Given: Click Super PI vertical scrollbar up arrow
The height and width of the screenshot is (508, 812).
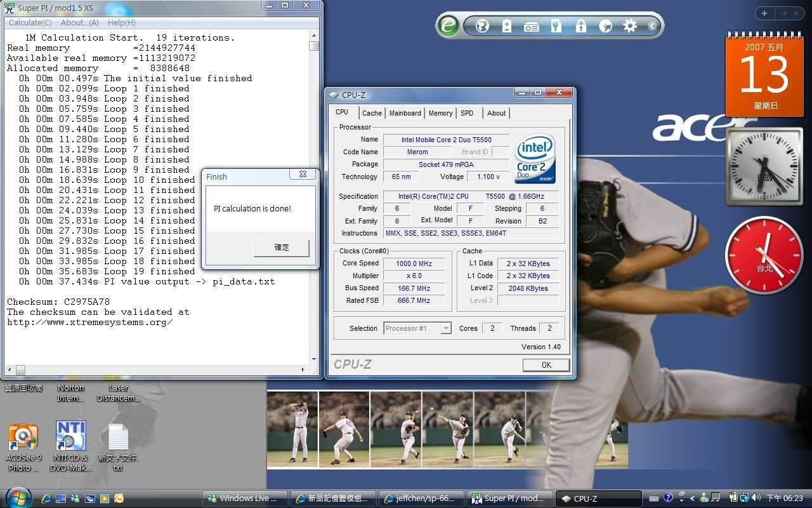Looking at the screenshot, I should (x=314, y=37).
